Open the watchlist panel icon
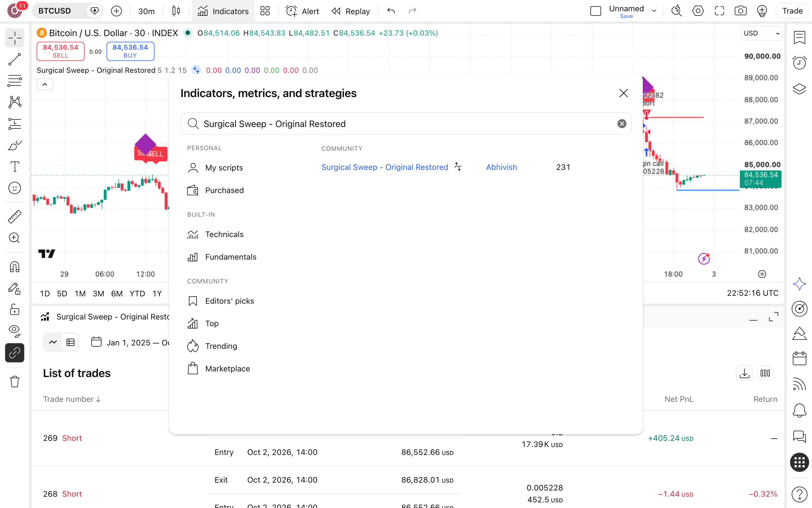Screen dimensions: 812x508 click(x=800, y=38)
